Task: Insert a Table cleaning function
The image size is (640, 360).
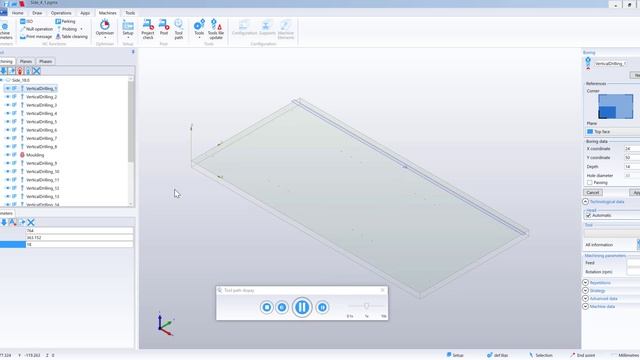Action: click(x=72, y=37)
